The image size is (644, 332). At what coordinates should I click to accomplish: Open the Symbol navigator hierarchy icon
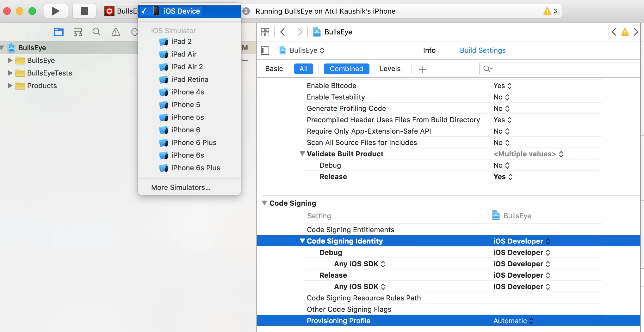(78, 32)
